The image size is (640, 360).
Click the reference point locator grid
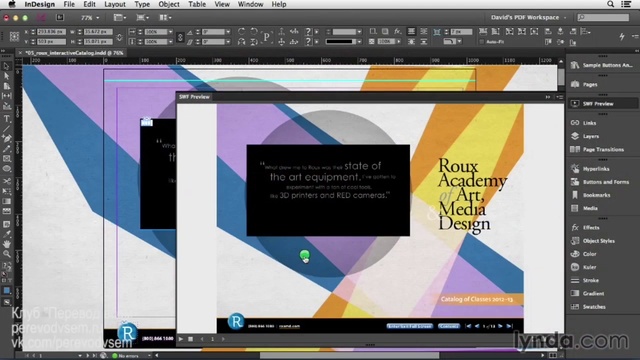pos(14,36)
